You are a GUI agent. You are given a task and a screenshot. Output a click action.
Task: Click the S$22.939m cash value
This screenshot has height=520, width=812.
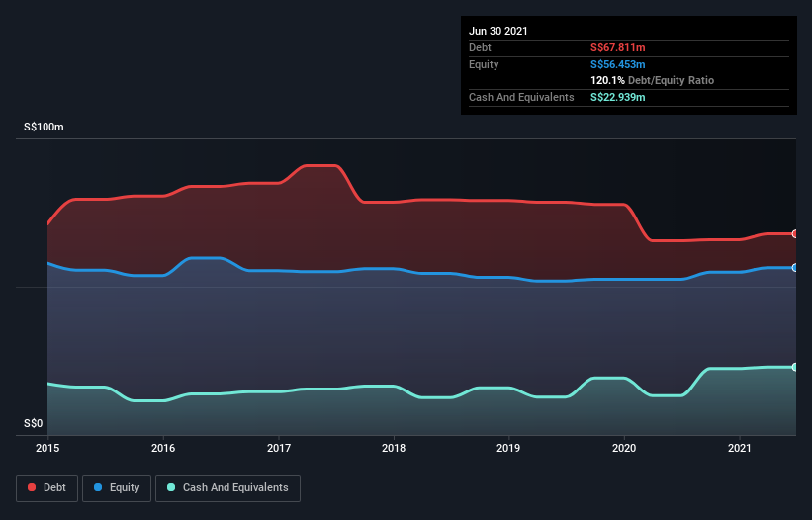(x=618, y=97)
